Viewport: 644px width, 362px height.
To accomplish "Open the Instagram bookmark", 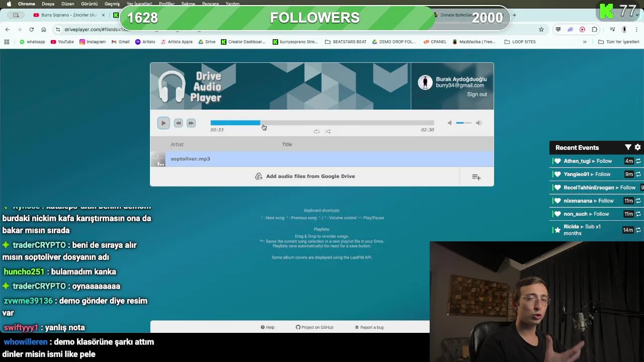I will point(93,42).
